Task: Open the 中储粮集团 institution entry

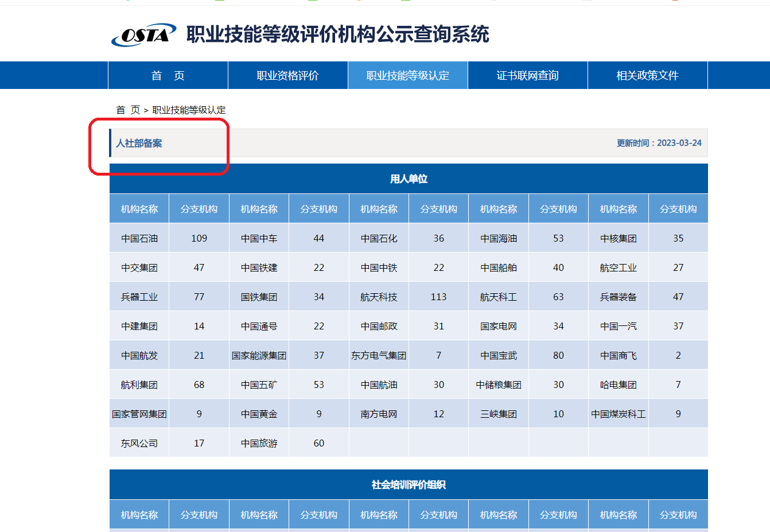Action: point(499,385)
